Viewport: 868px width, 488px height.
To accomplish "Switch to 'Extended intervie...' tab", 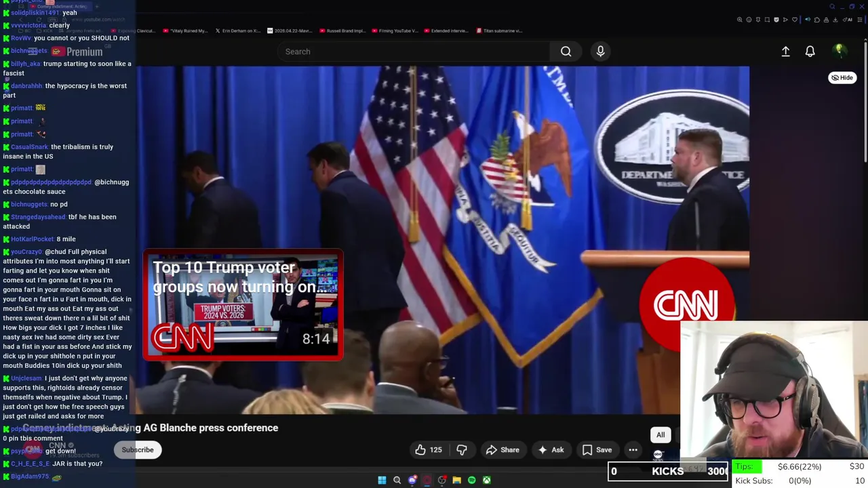I will 446,30.
